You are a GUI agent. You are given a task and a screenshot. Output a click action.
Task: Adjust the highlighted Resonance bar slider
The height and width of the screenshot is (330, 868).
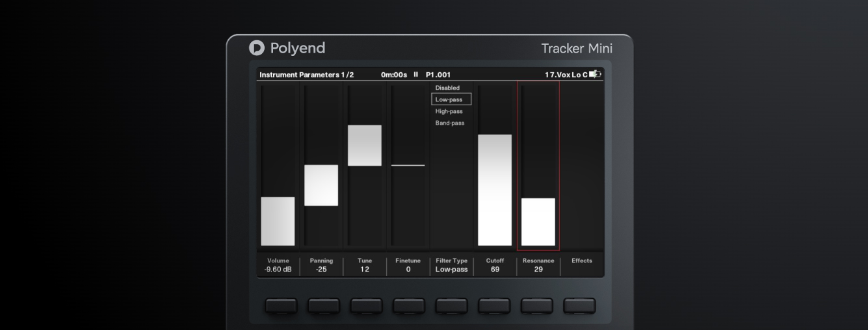(538, 222)
